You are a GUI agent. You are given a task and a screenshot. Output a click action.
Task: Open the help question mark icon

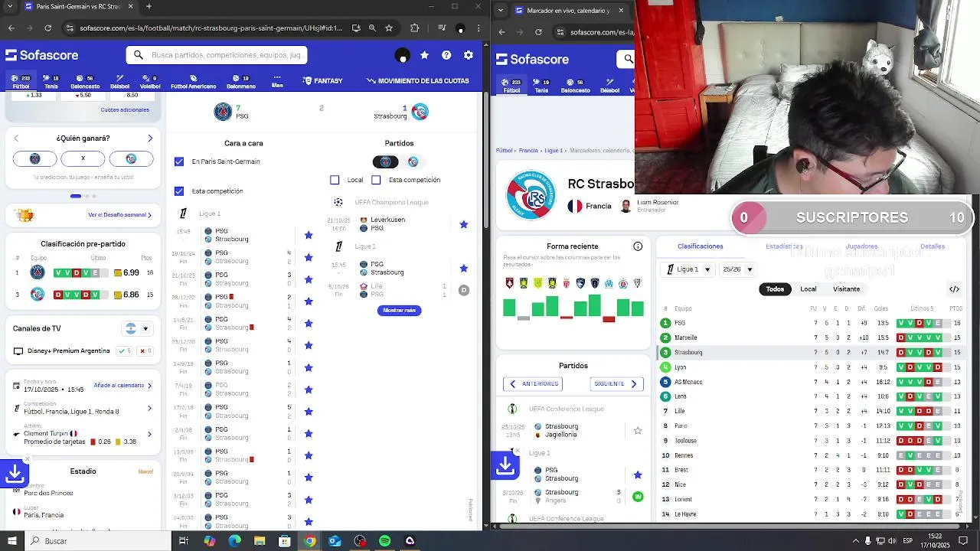point(446,55)
